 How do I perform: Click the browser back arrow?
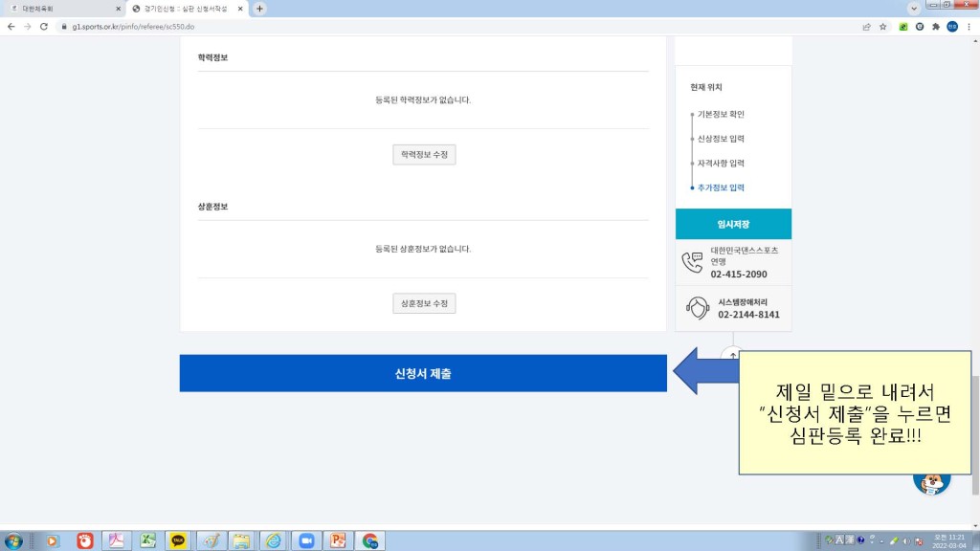point(11,27)
